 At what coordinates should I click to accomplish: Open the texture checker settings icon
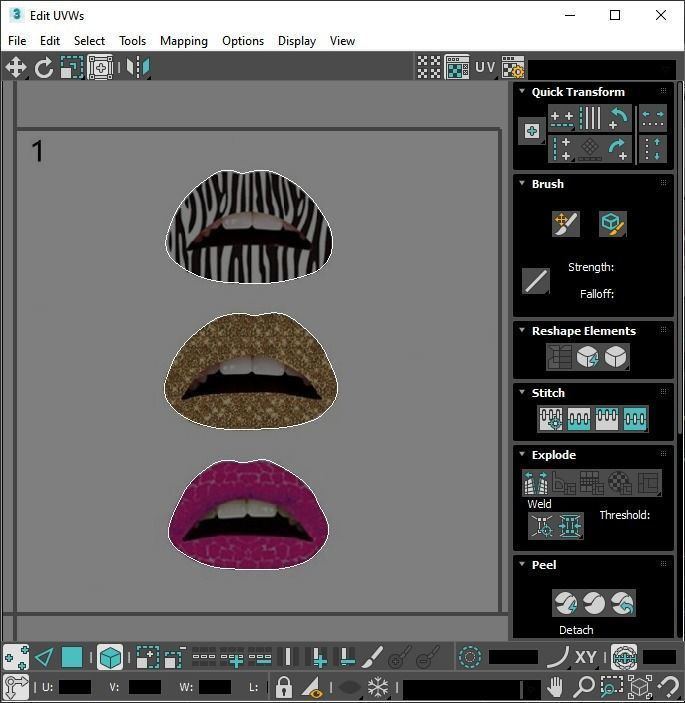(x=513, y=67)
